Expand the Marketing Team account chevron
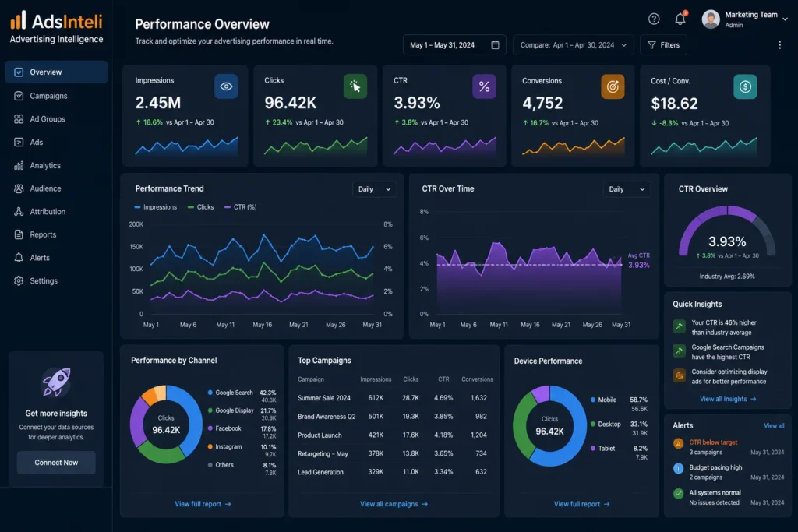The height and width of the screenshot is (532, 798). [786, 19]
